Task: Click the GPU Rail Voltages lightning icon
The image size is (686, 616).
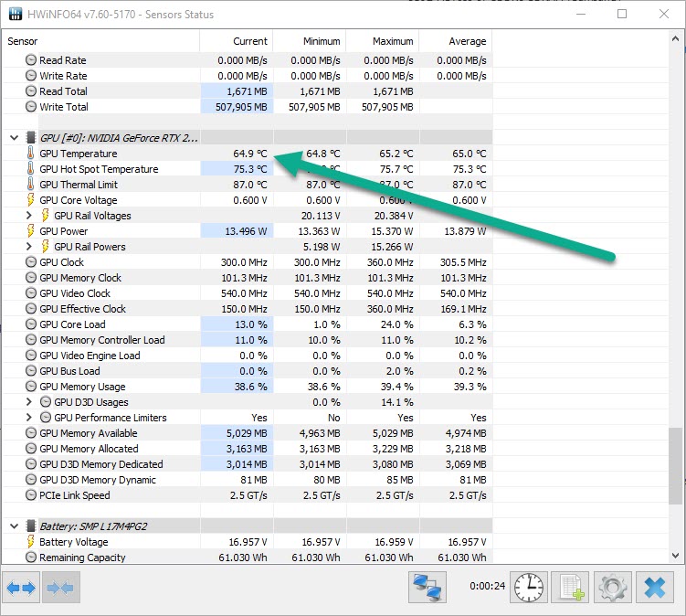Action: pos(45,216)
